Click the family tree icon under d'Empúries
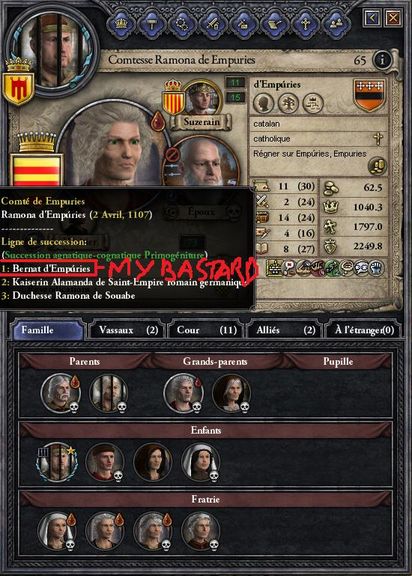412x576 pixels. [288, 103]
